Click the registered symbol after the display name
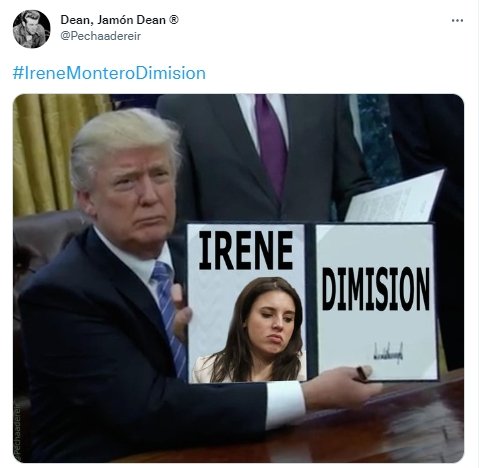 tap(174, 20)
